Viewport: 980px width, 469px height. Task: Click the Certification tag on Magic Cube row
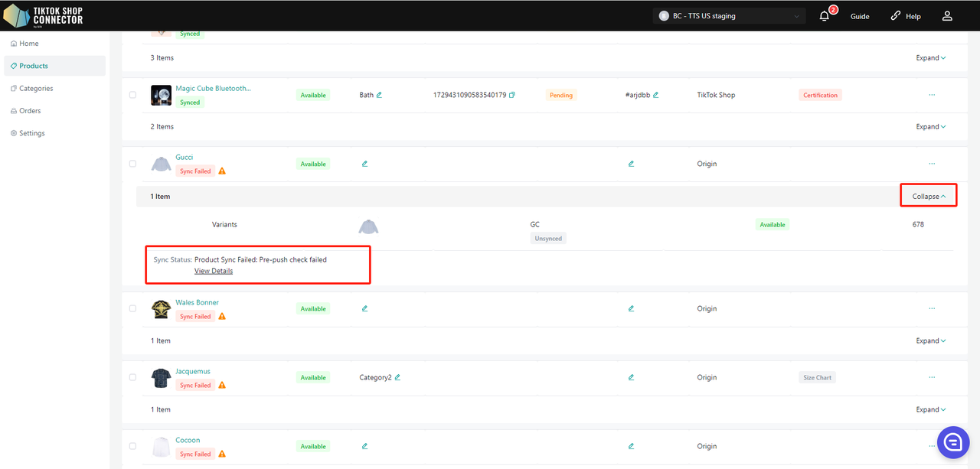pyautogui.click(x=821, y=95)
